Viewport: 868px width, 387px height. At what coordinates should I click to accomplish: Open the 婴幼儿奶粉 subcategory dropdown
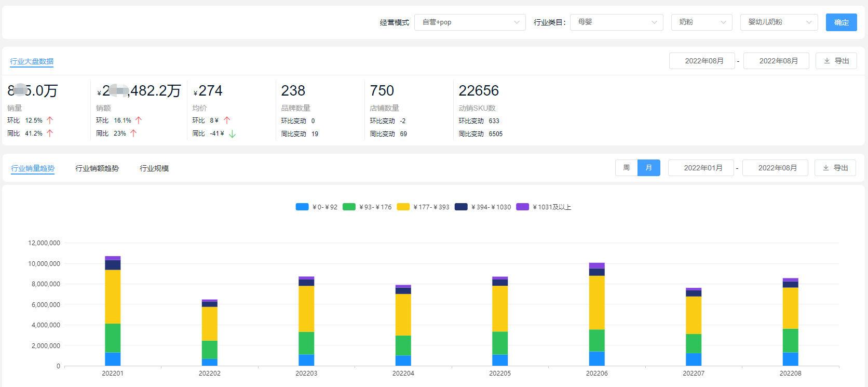click(x=779, y=22)
